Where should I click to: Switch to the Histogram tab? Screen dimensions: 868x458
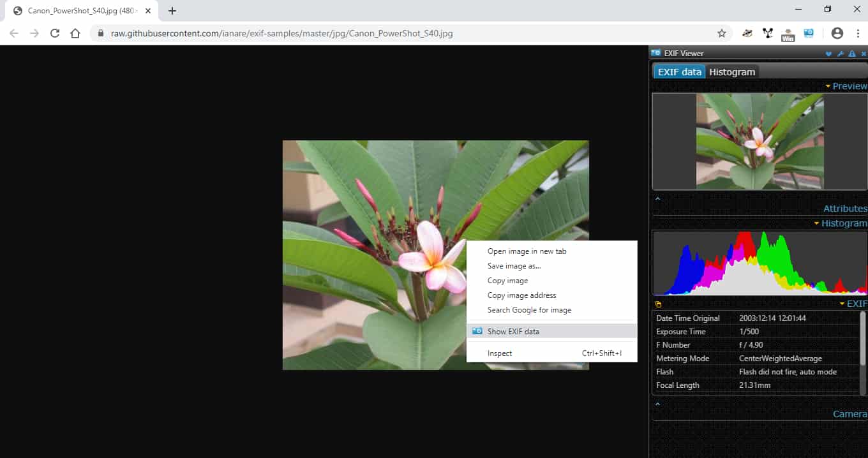[732, 71]
